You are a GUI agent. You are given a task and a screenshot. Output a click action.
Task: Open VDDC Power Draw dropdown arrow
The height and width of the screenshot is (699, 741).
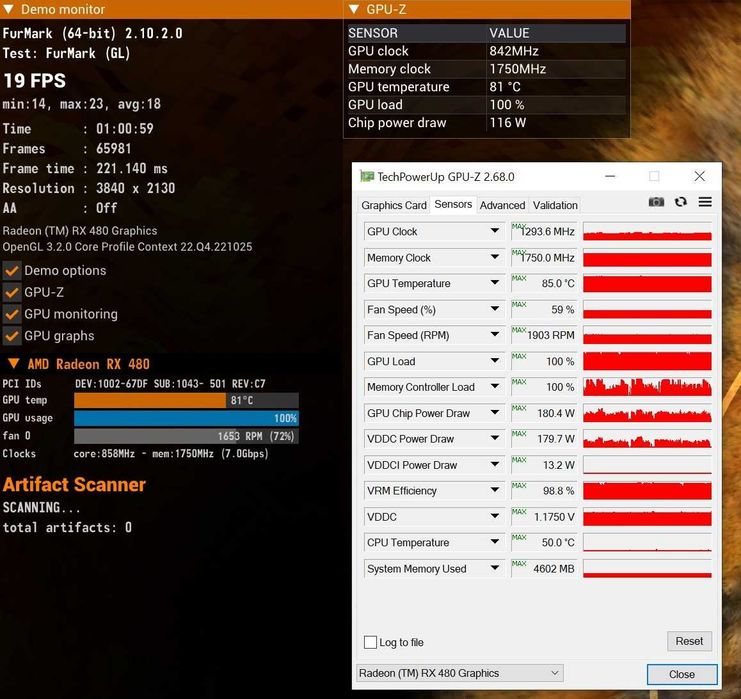coord(495,438)
